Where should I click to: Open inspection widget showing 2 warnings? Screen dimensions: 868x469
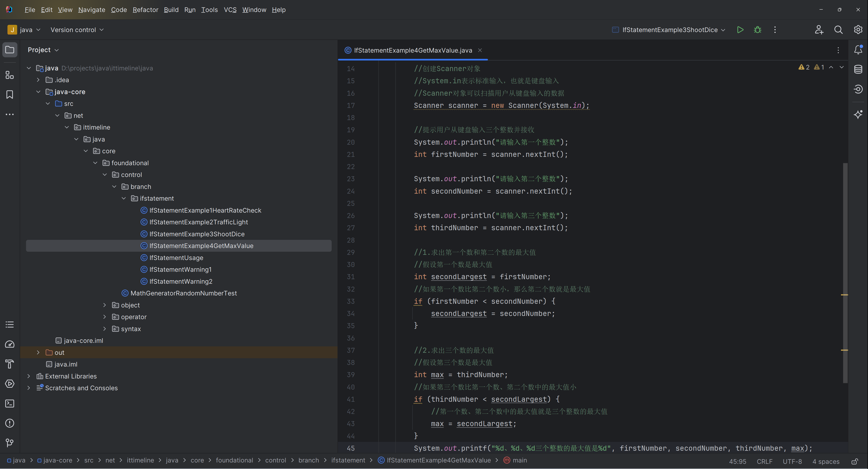(x=804, y=67)
